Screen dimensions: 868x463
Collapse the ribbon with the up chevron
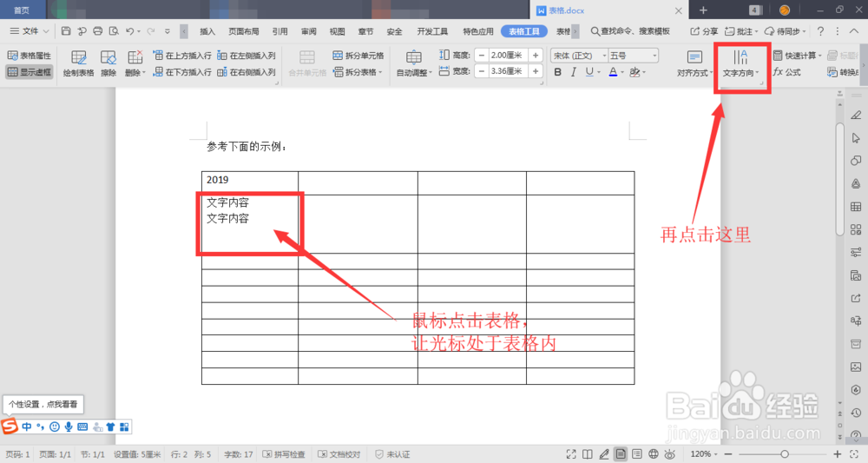pos(854,31)
